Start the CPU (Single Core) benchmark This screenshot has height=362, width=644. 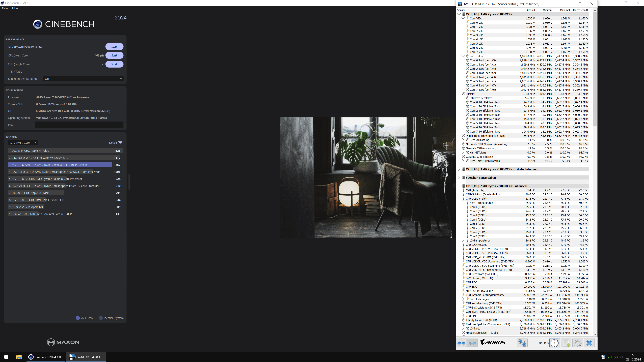(x=114, y=64)
